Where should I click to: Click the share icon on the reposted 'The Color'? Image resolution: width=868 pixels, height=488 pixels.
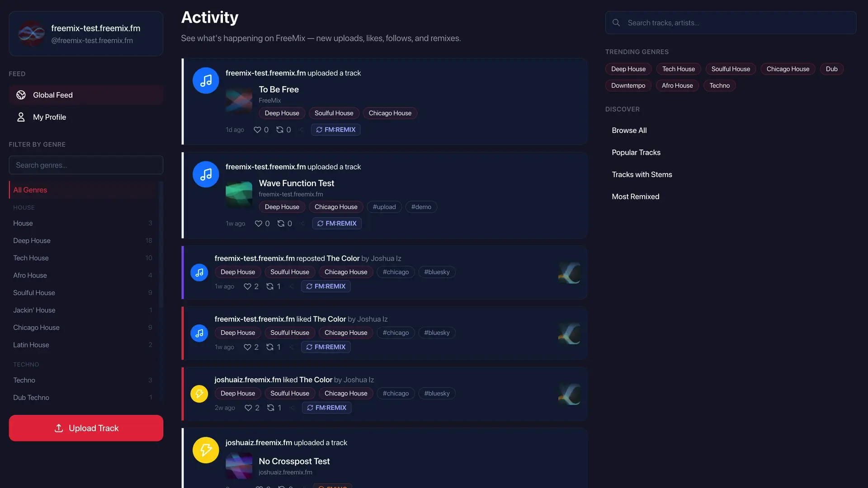[x=292, y=286]
